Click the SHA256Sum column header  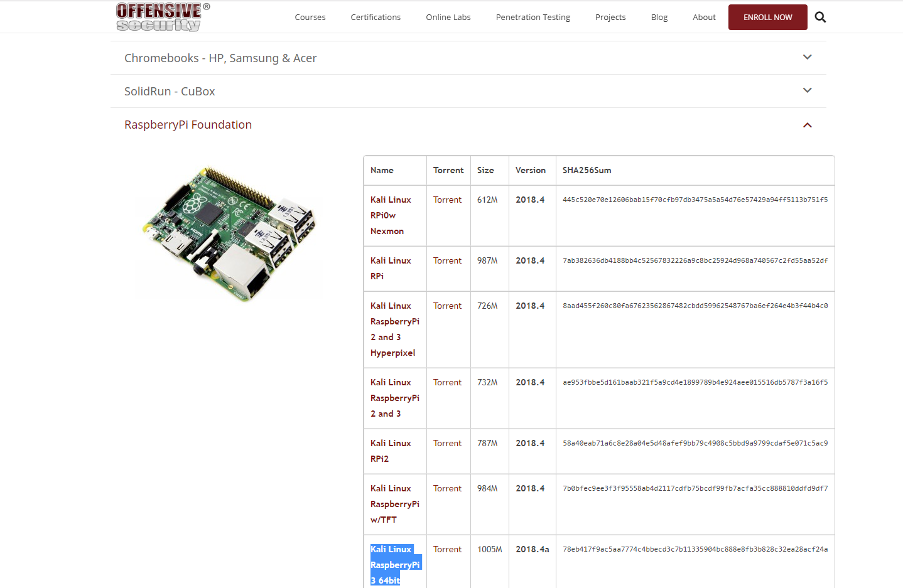(x=587, y=170)
